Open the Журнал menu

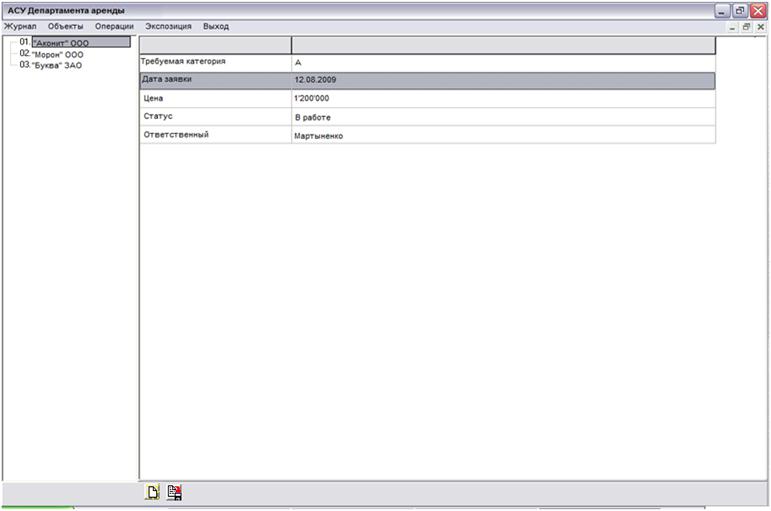(20, 26)
